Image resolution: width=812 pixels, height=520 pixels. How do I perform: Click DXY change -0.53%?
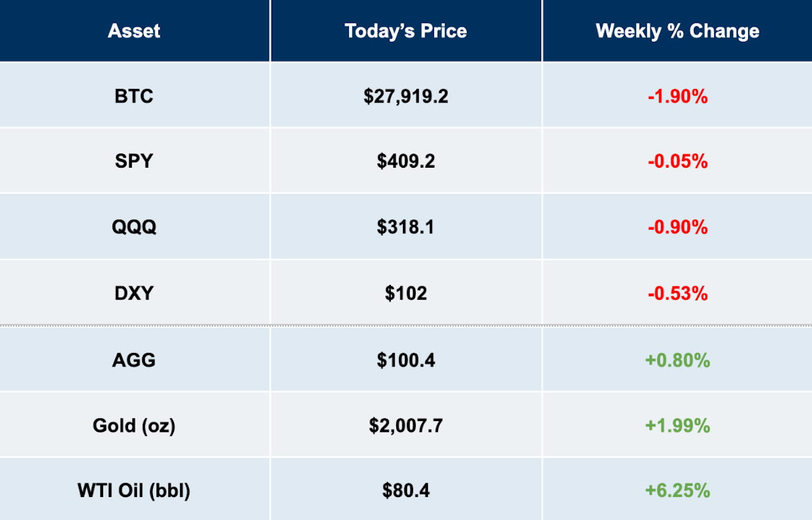click(677, 293)
